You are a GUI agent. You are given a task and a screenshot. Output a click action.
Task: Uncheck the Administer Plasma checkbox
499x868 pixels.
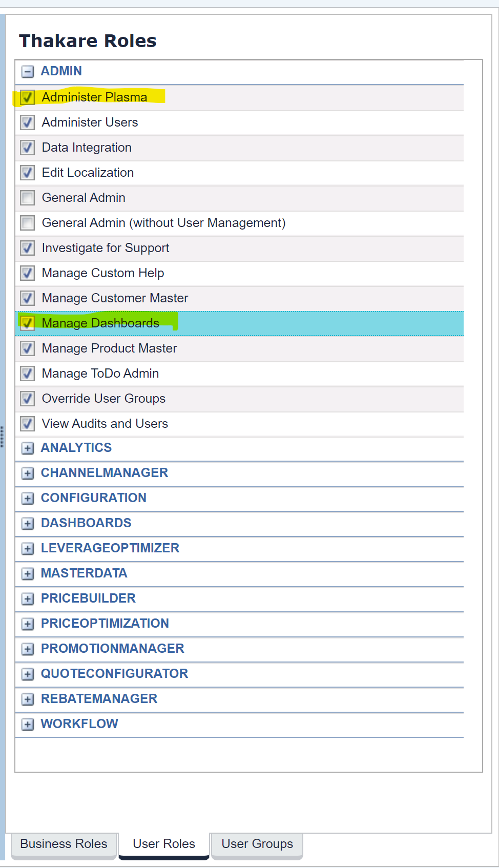pyautogui.click(x=28, y=97)
